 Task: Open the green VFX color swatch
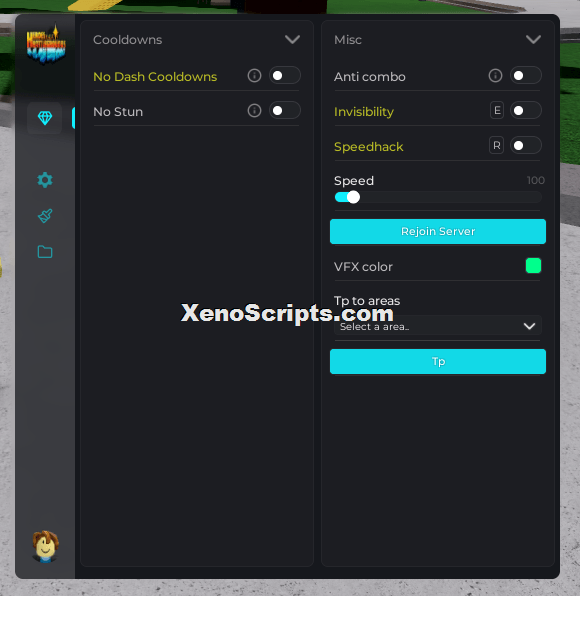tap(533, 266)
